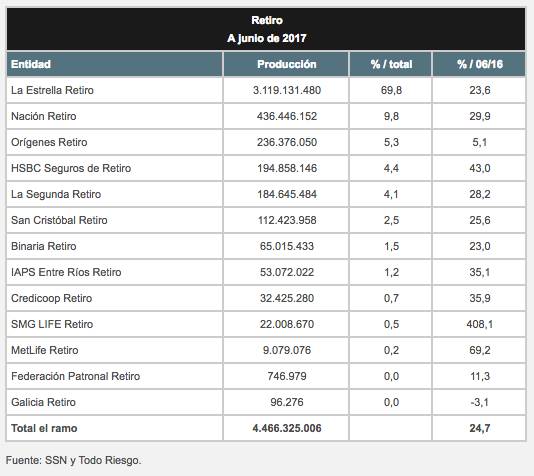This screenshot has width=534, height=476.
Task: Select the MetLife Retiro entity cell
Action: coord(115,350)
